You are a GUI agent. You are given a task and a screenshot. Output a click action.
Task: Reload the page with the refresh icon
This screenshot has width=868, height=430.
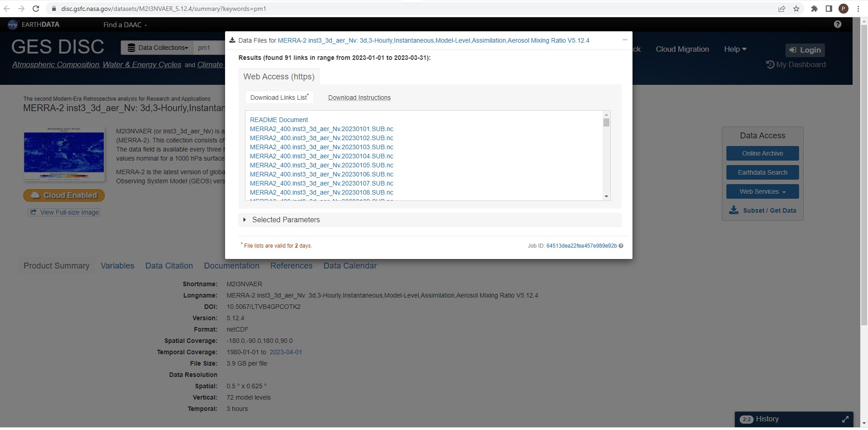coord(36,8)
